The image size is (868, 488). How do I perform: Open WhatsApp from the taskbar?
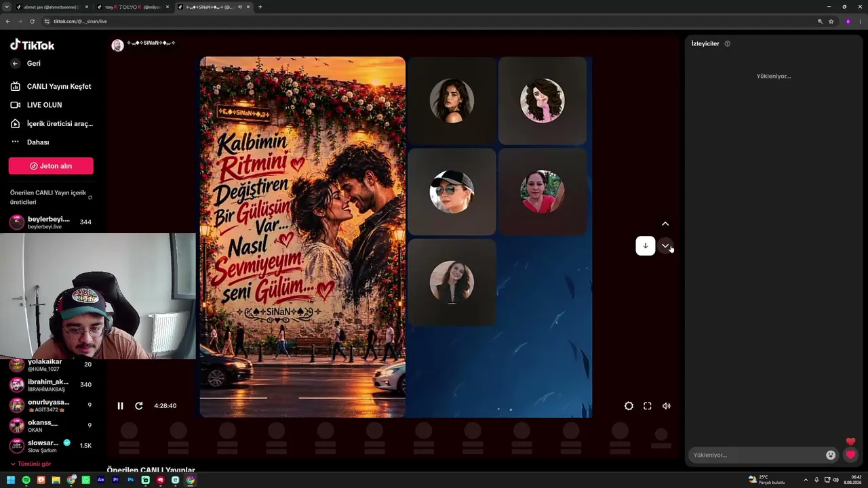pyautogui.click(x=85, y=480)
